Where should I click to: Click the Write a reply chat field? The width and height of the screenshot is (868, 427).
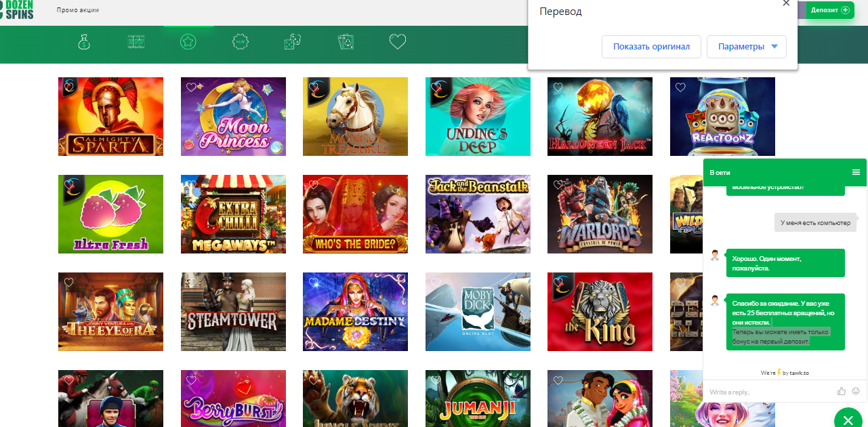[x=766, y=392]
